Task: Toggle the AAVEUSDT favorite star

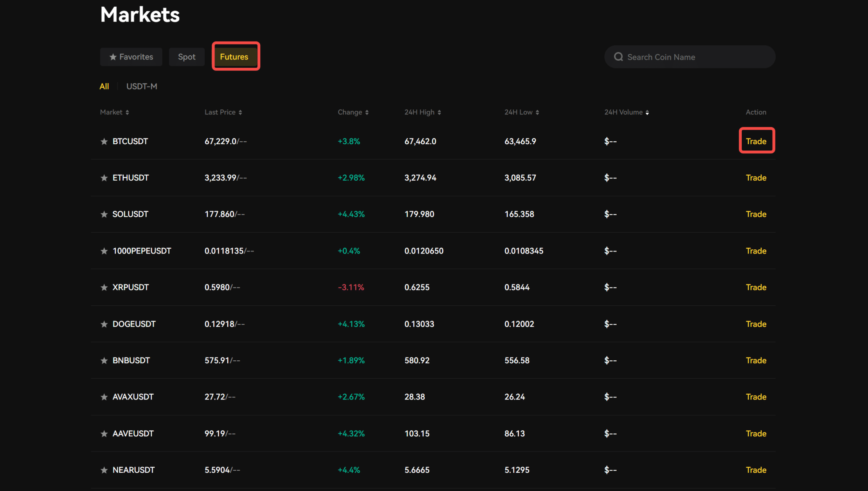Action: (x=104, y=433)
